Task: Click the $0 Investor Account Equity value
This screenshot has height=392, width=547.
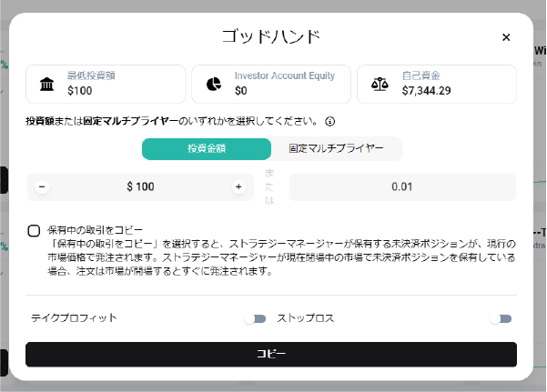Action: pyautogui.click(x=240, y=91)
